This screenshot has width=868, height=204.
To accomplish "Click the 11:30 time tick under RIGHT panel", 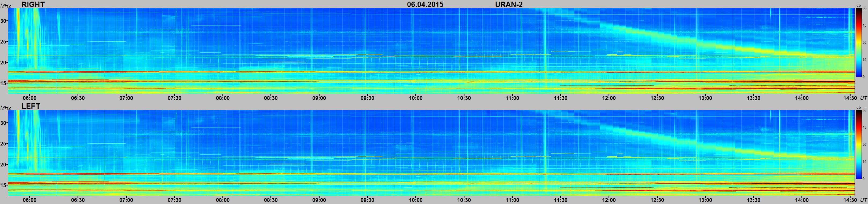I will tap(560, 98).
